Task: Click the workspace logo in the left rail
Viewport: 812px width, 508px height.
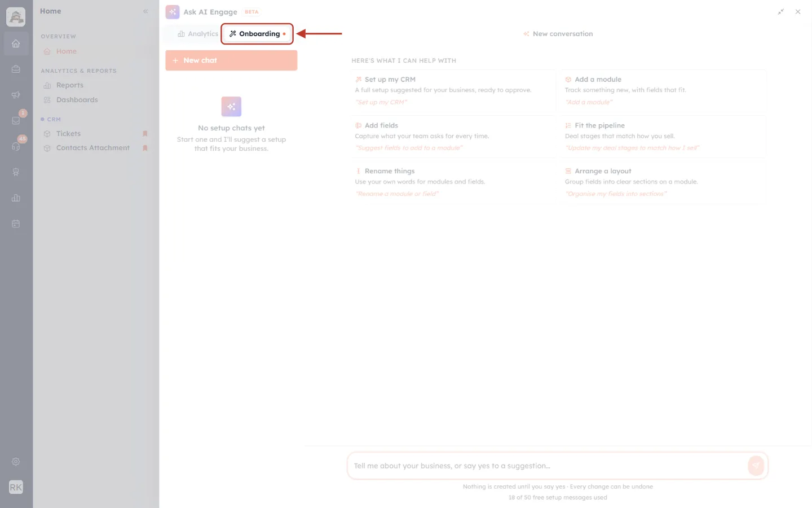Action: (x=16, y=17)
